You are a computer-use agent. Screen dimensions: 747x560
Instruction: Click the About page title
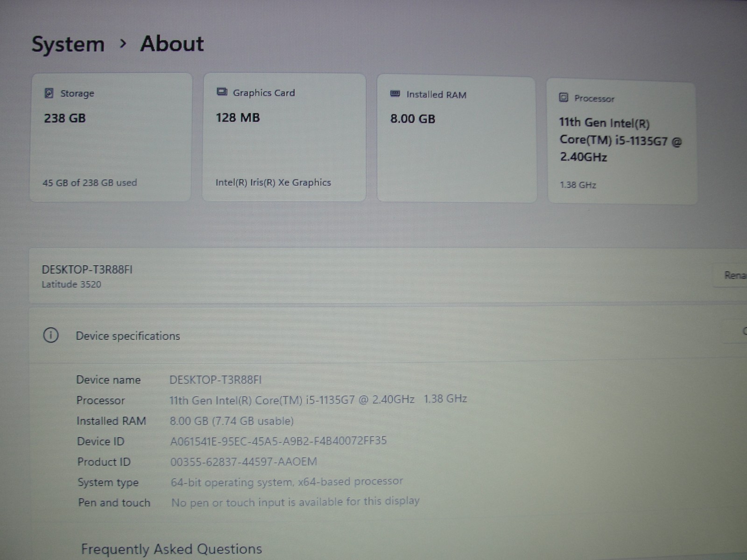pyautogui.click(x=172, y=44)
